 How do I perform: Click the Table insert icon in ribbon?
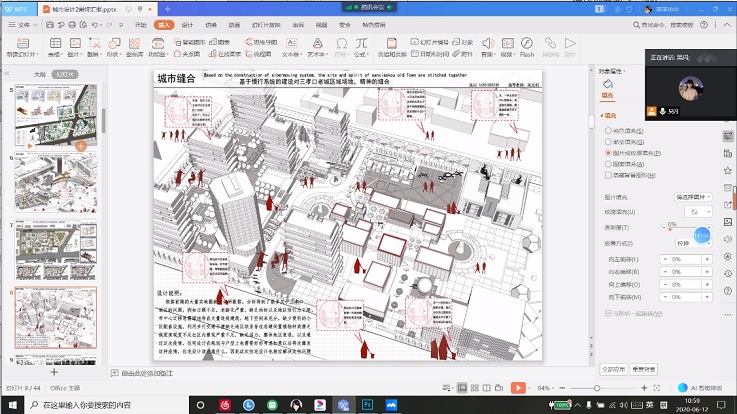pos(54,44)
